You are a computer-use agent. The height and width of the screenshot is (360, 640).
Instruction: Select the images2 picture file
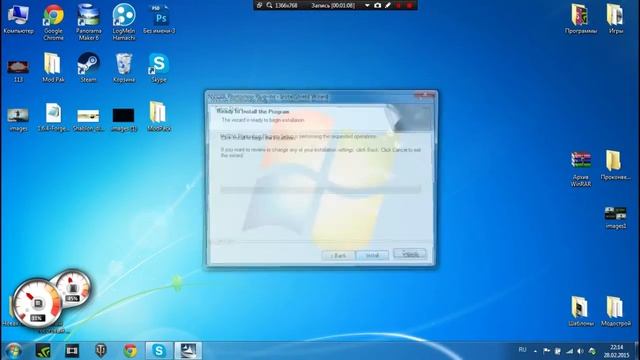[615, 218]
